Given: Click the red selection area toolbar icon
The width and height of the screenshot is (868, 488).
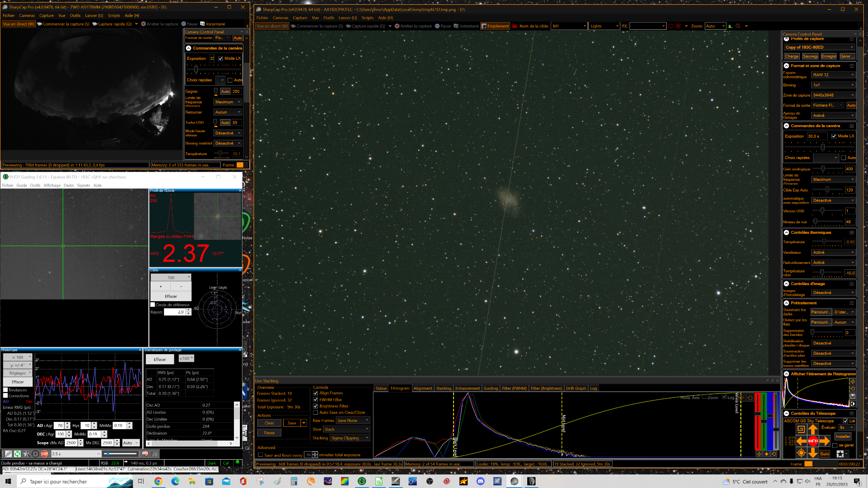Looking at the screenshot, I should coord(670,26).
